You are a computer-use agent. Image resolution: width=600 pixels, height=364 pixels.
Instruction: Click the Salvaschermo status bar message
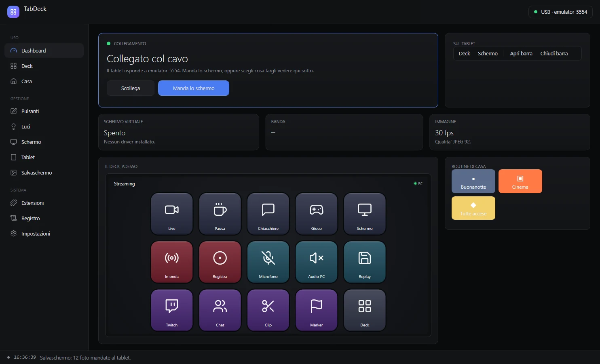click(85, 358)
